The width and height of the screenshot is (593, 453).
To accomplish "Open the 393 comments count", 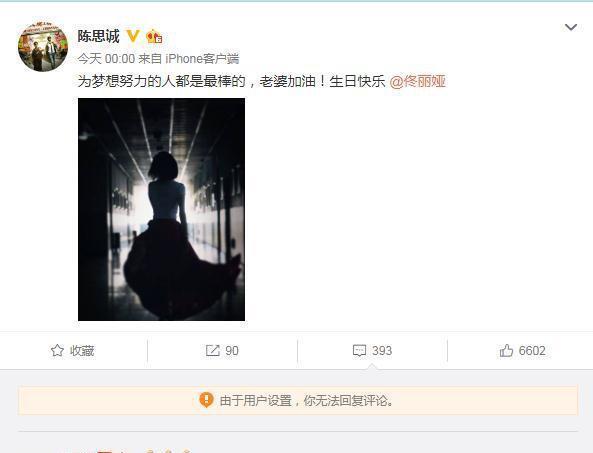I will tap(382, 351).
